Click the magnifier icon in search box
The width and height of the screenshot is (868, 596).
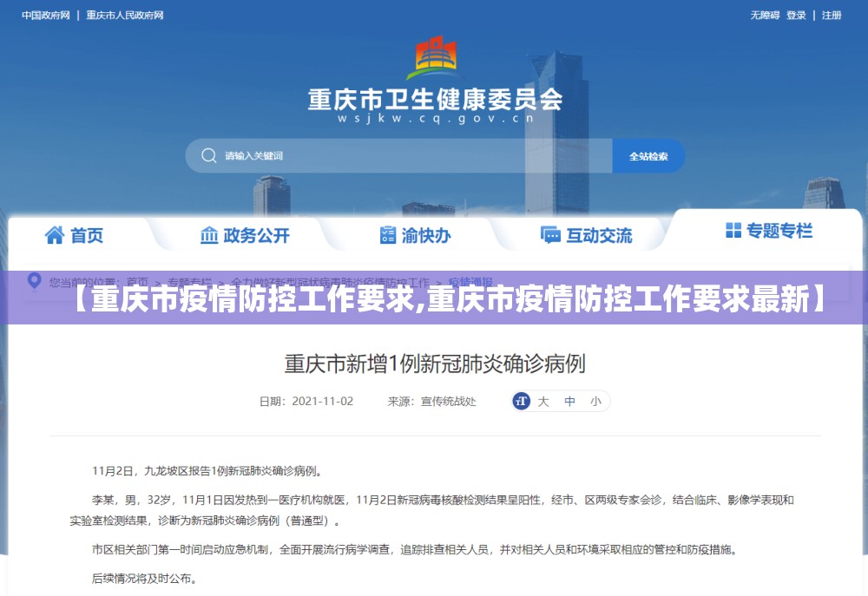pyautogui.click(x=208, y=155)
